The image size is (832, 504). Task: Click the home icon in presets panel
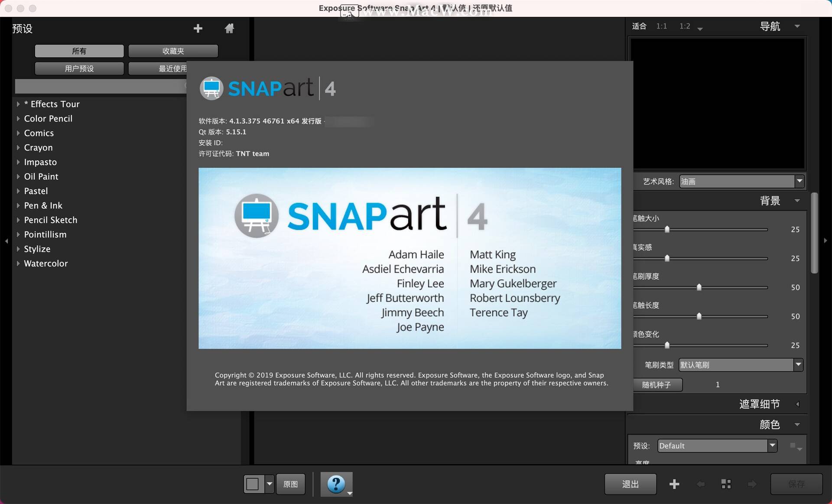(x=229, y=29)
